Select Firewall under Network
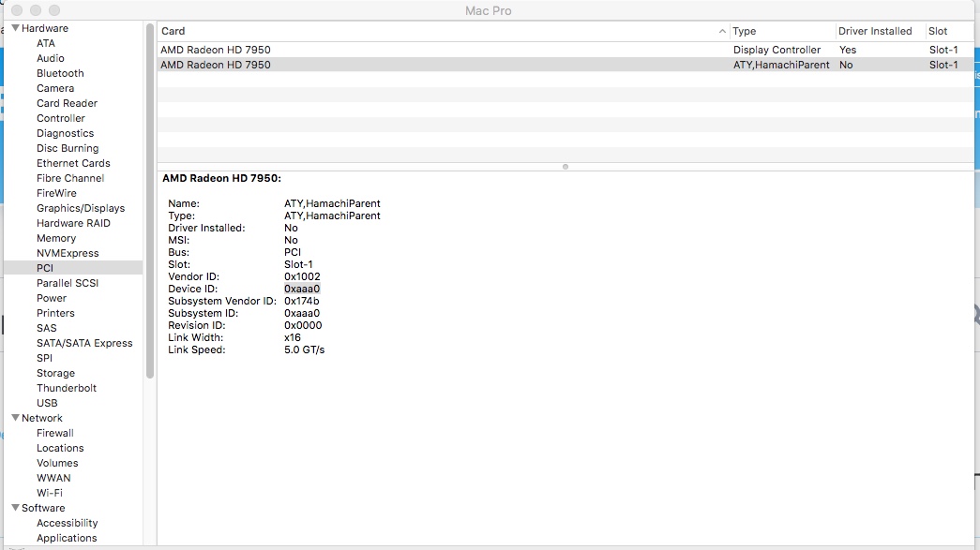980x550 pixels. tap(55, 433)
